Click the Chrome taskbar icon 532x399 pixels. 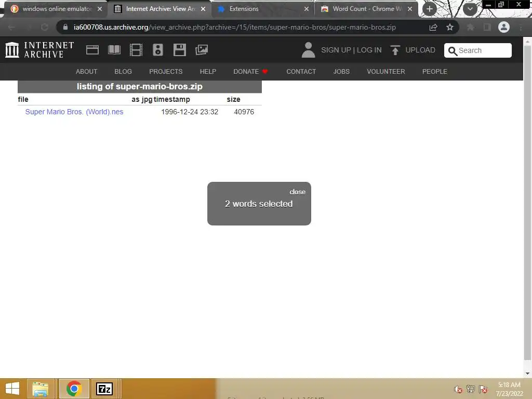[x=74, y=389]
